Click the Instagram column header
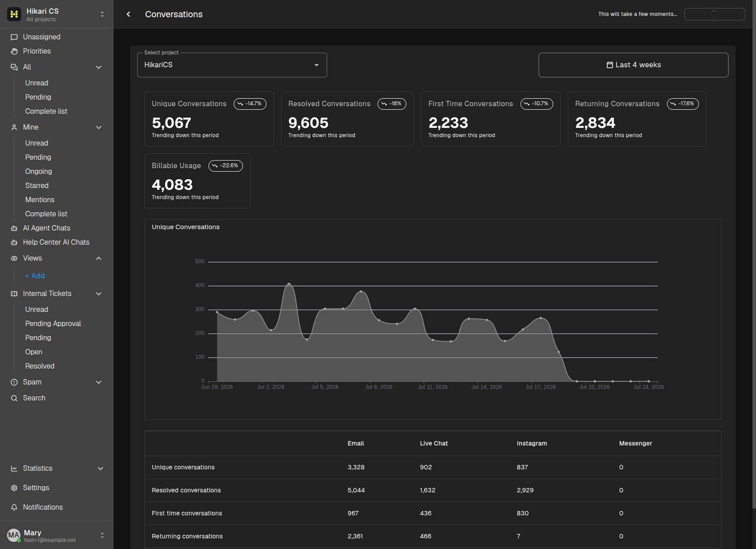756x549 pixels. point(532,444)
